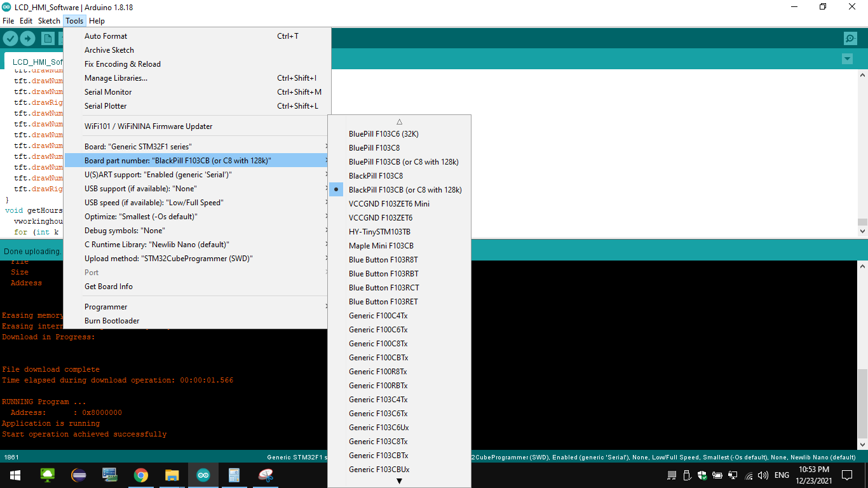Open the notification center icon
The image size is (868, 488).
coord(846,475)
